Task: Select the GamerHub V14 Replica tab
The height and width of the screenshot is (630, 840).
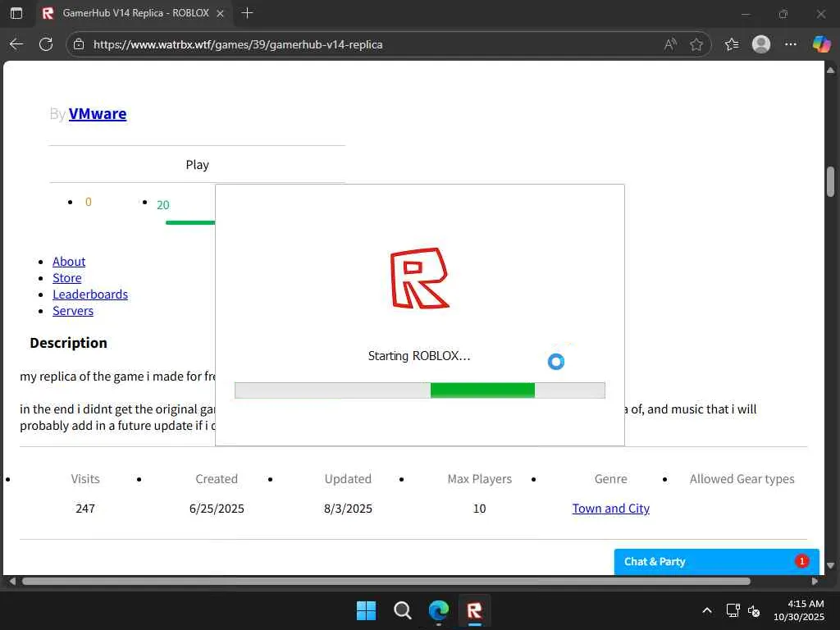Action: pyautogui.click(x=134, y=13)
